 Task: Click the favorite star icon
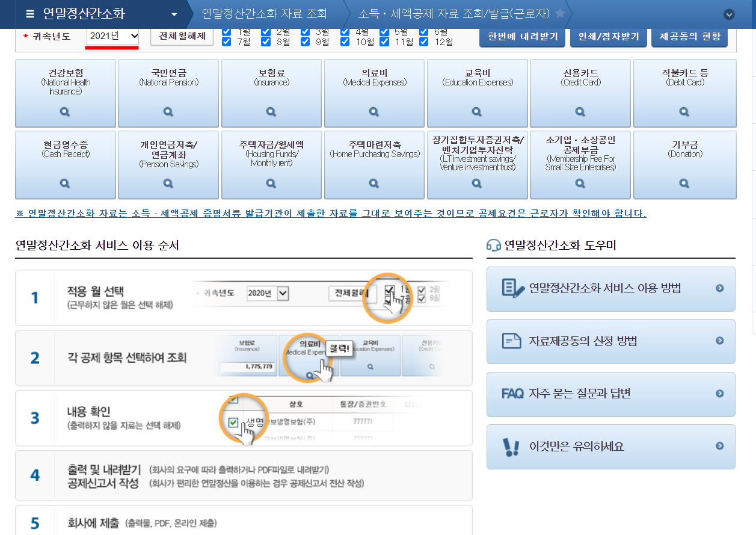(x=559, y=13)
